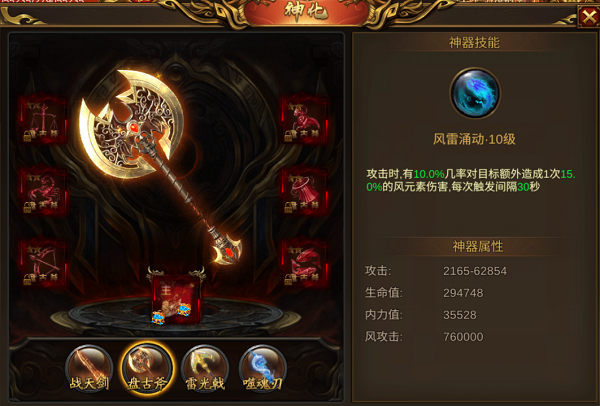600x406 pixels.
Task: Tap the Aries ram locked slot
Action: pyautogui.click(x=304, y=119)
